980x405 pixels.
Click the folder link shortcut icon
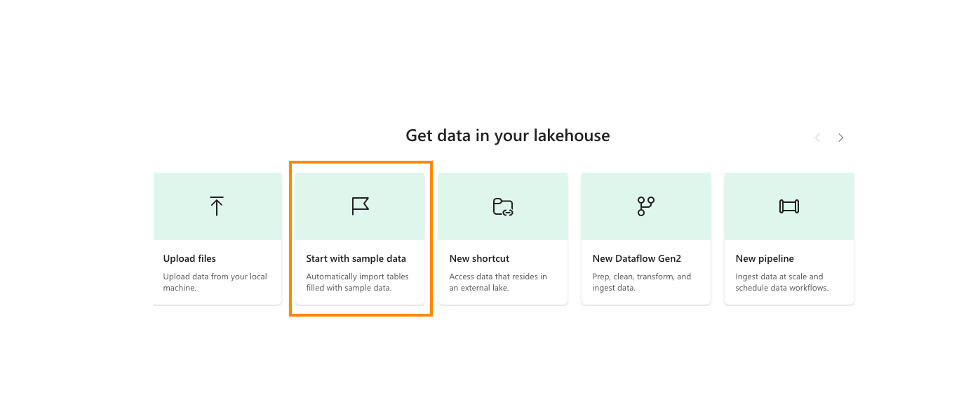point(503,206)
